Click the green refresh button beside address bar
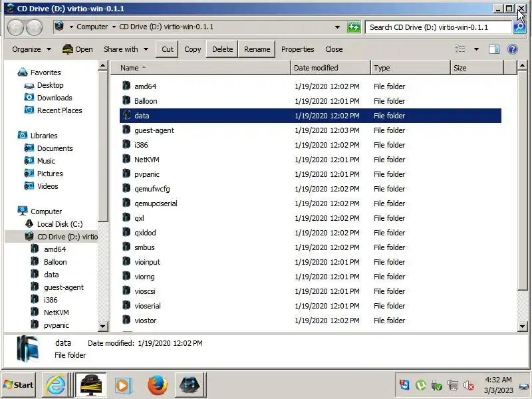 354,27
